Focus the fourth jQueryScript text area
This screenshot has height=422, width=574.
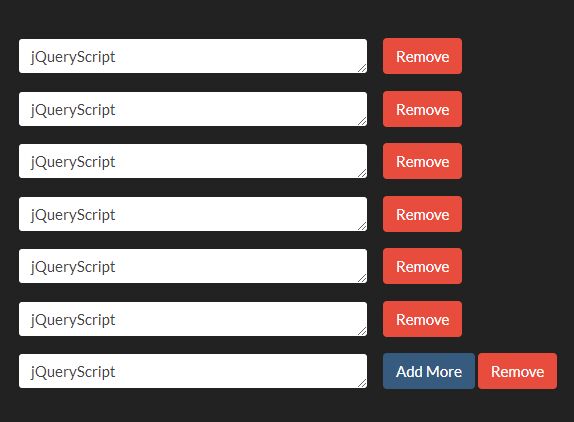point(193,214)
